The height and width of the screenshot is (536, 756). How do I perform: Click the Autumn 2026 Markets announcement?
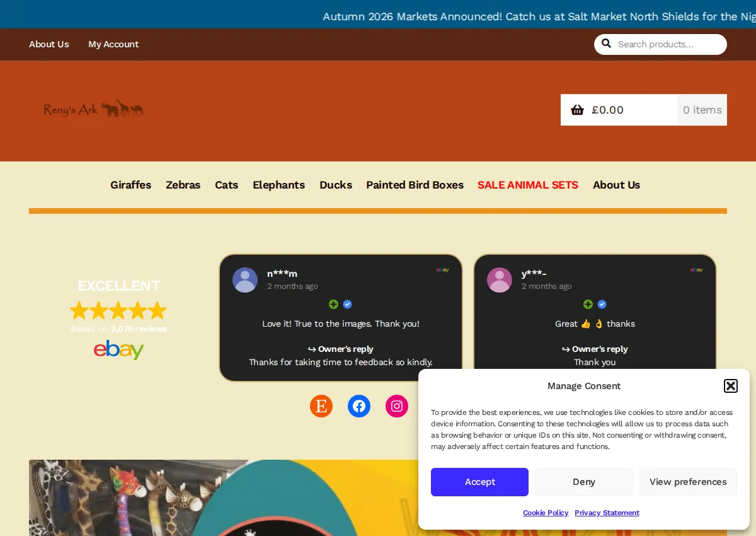[x=539, y=16]
